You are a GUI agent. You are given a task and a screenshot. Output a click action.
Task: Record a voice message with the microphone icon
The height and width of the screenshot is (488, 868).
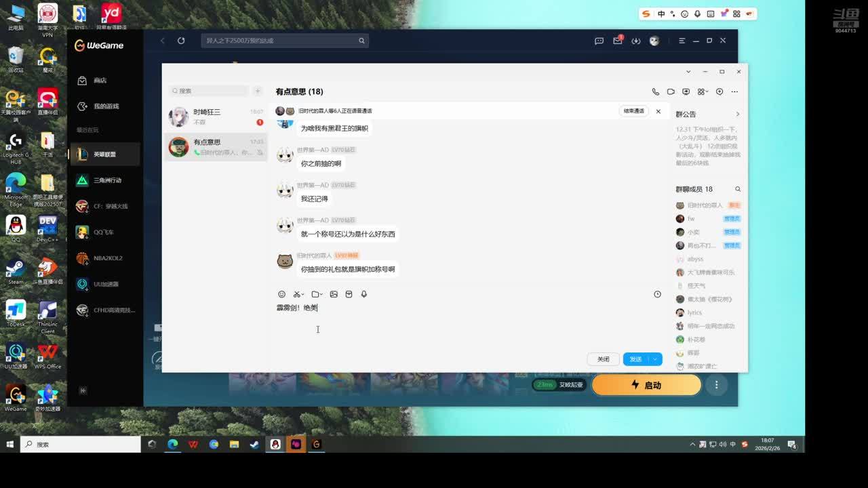(x=364, y=294)
